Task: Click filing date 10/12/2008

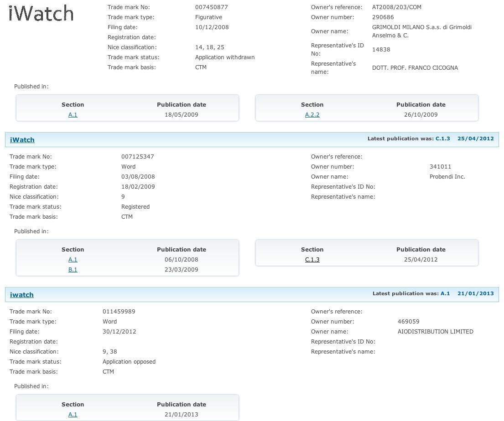Action: point(212,27)
